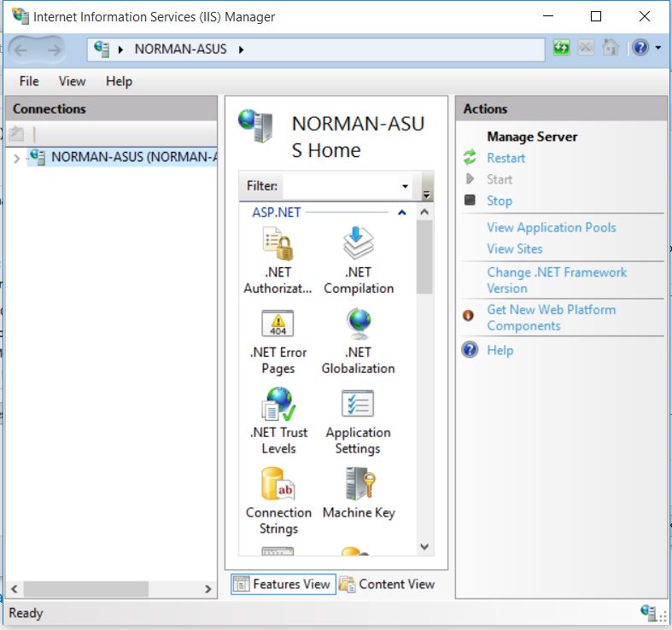Click Get New Web Platform Components link

click(x=551, y=318)
